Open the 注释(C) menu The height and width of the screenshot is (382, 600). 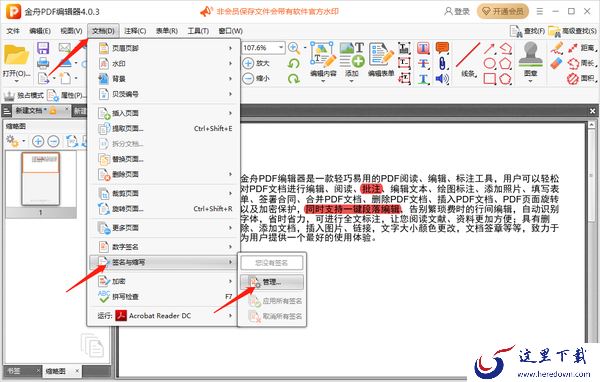click(x=135, y=31)
